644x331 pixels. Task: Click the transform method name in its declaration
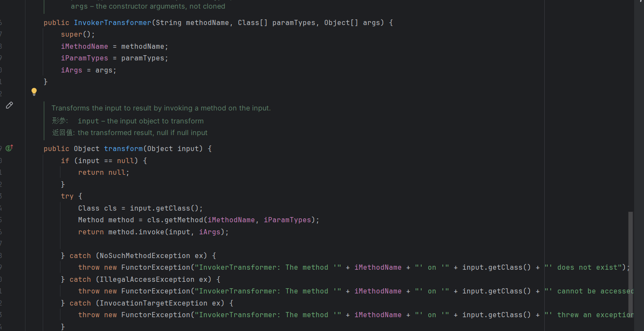(x=123, y=148)
